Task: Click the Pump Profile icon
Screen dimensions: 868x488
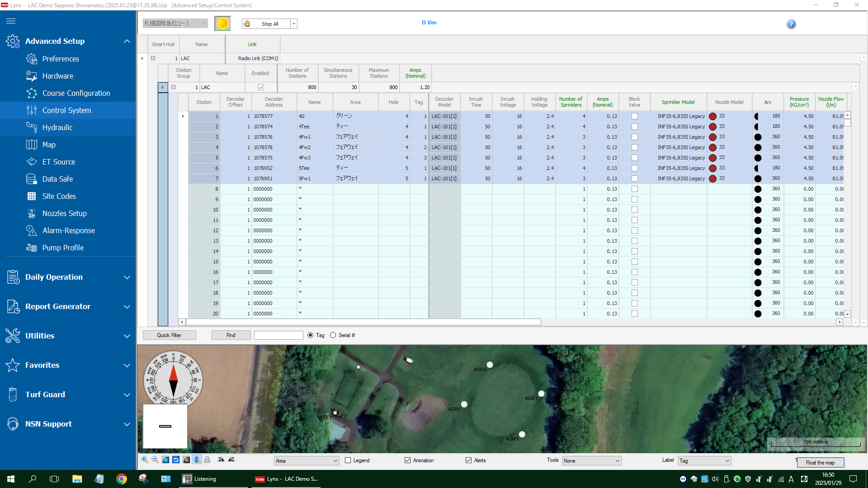Action: pyautogui.click(x=32, y=248)
